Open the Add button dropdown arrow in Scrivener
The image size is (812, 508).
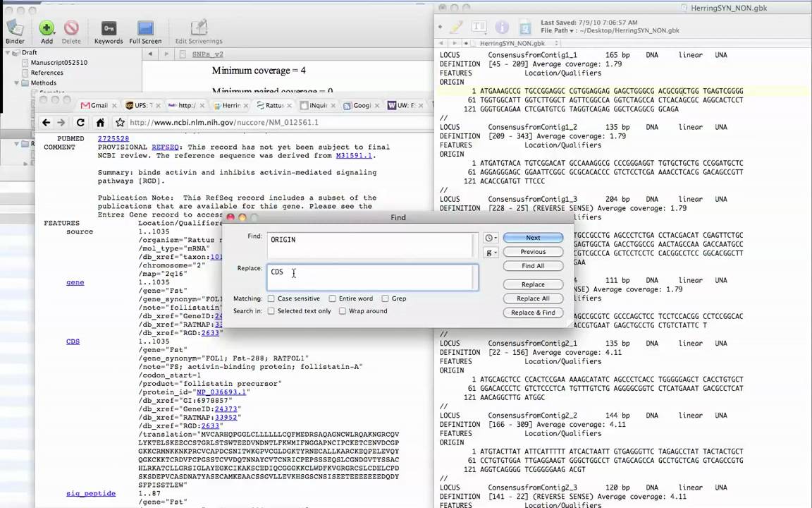[x=55, y=32]
